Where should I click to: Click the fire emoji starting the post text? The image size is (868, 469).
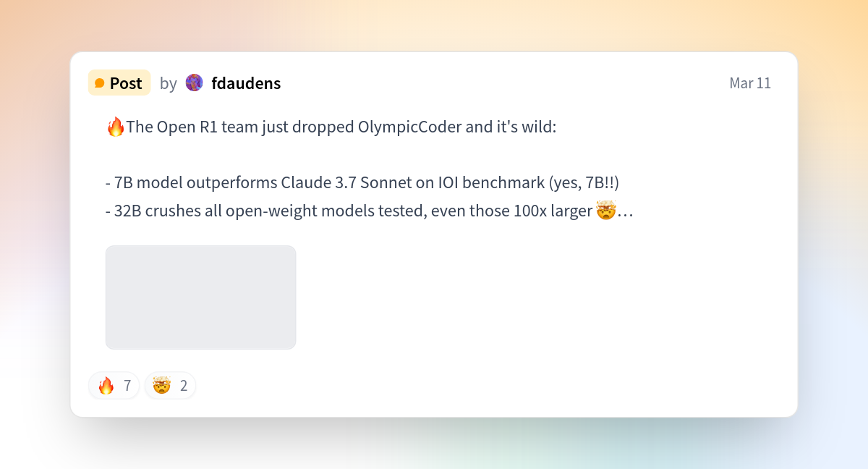point(116,127)
